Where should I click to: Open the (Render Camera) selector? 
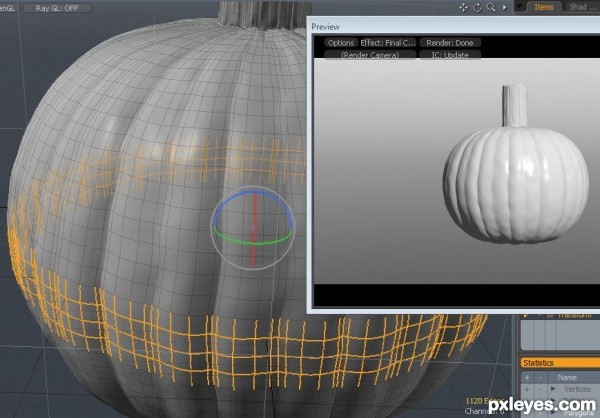(370, 55)
